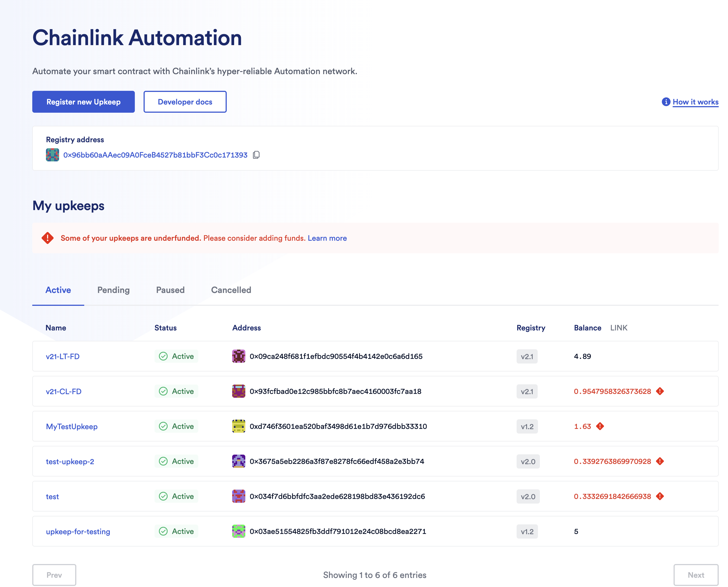Click underfunded warning icon beside v21-CL-FD balance

(660, 391)
